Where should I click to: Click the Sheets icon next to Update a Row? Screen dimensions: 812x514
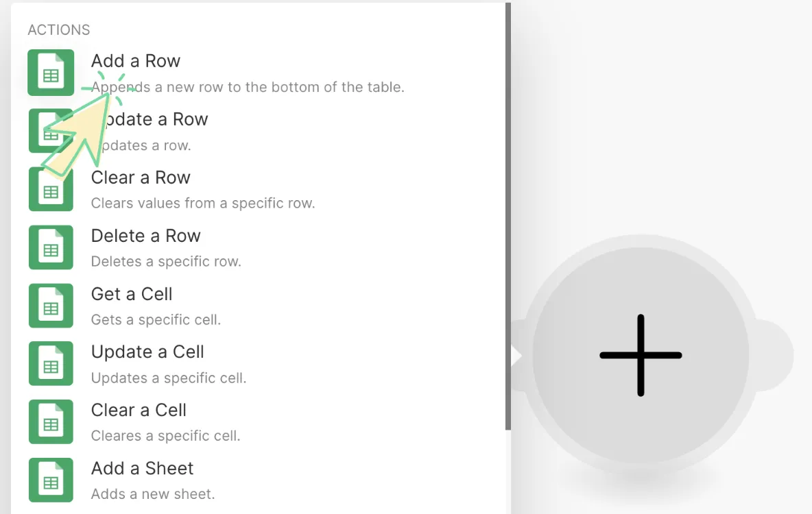click(x=51, y=130)
